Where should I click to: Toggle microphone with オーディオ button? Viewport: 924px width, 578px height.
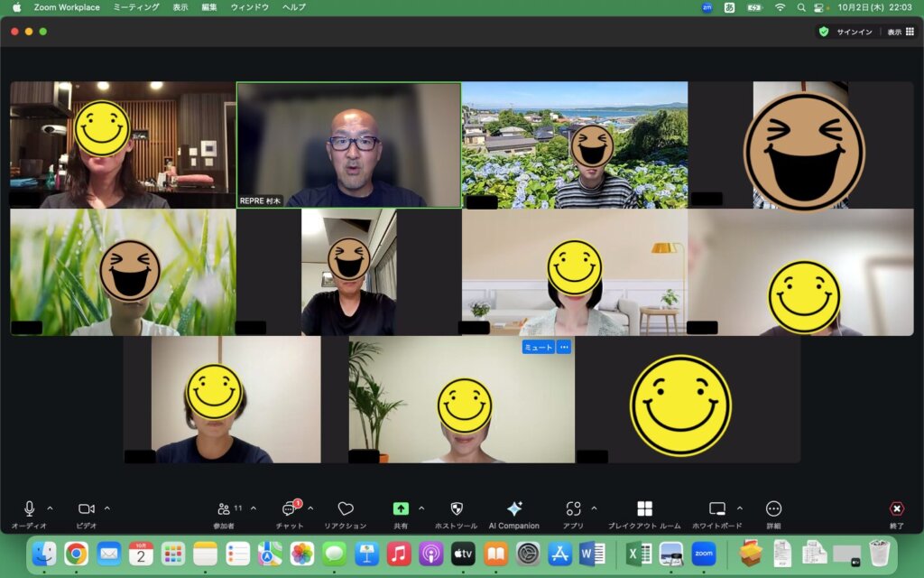29,509
